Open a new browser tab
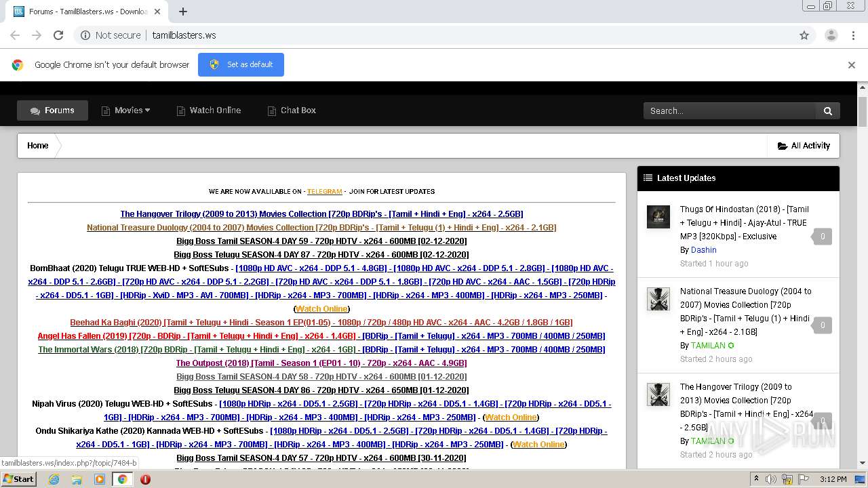This screenshot has height=488, width=868. click(x=183, y=12)
